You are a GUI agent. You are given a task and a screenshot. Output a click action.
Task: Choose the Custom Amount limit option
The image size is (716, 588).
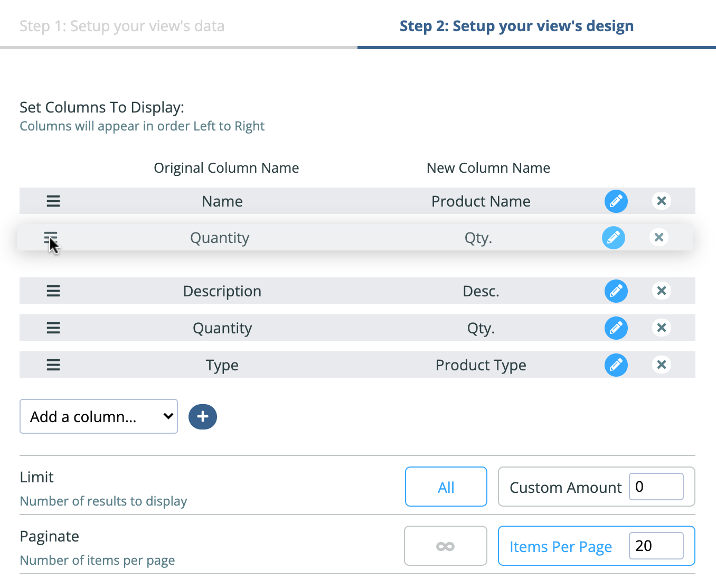[566, 487]
